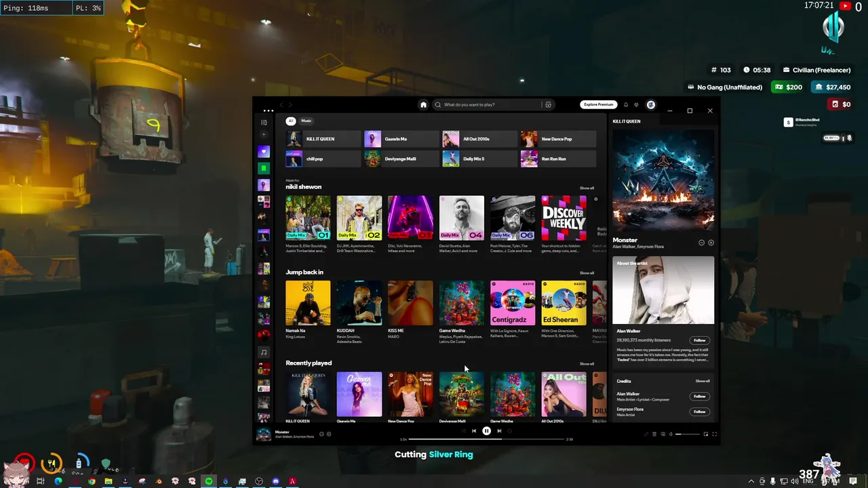This screenshot has height=488, width=868.
Task: Open File Explorer from the taskbar
Action: click(x=108, y=481)
